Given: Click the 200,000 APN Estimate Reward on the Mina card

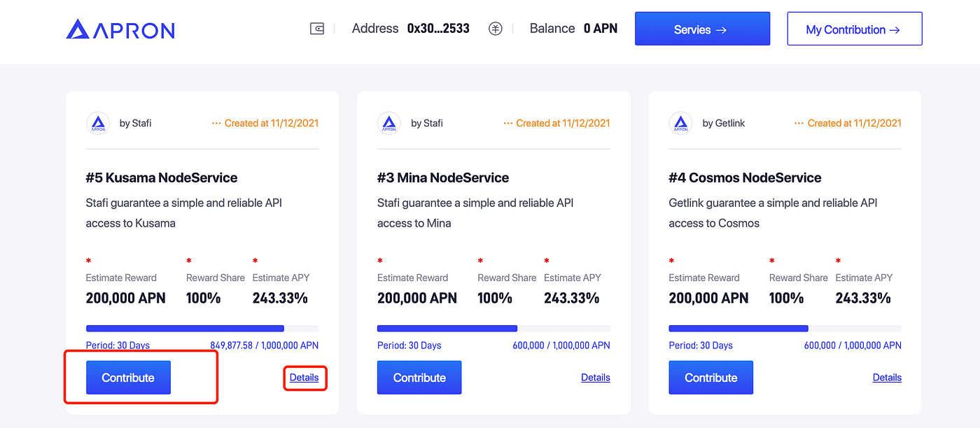Looking at the screenshot, I should pos(417,298).
